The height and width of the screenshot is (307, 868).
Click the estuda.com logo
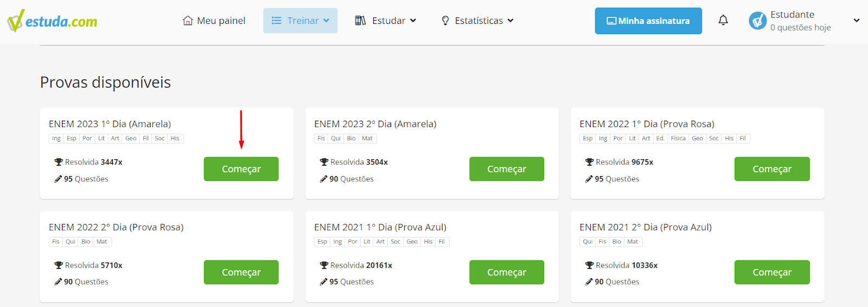pos(52,21)
